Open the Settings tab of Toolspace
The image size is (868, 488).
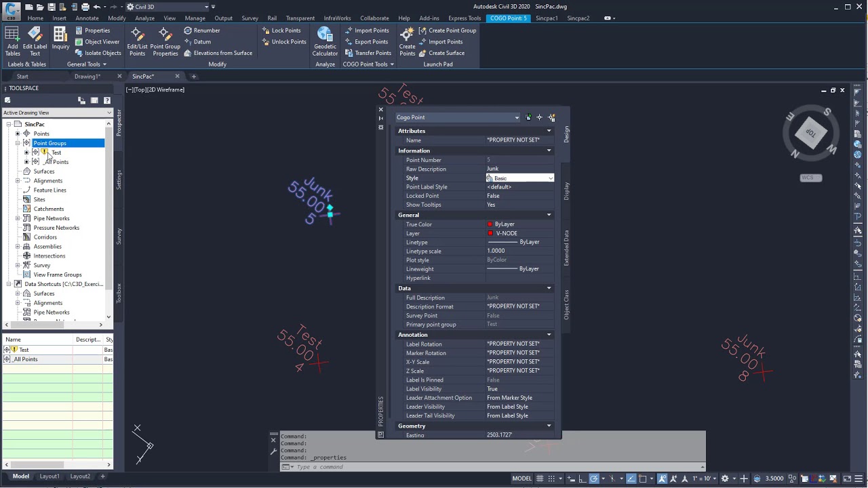pyautogui.click(x=119, y=180)
